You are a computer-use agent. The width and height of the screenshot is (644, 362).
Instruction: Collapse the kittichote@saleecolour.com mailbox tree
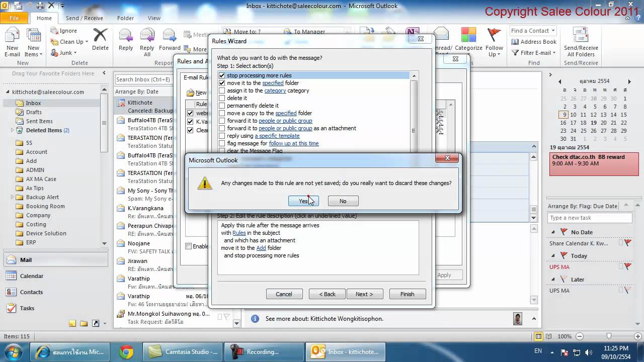[9, 93]
